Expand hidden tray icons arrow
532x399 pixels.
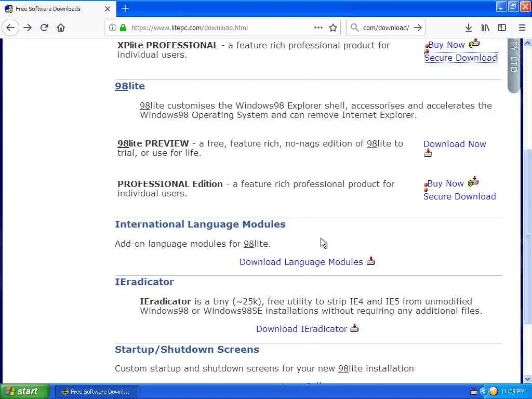pos(484,392)
